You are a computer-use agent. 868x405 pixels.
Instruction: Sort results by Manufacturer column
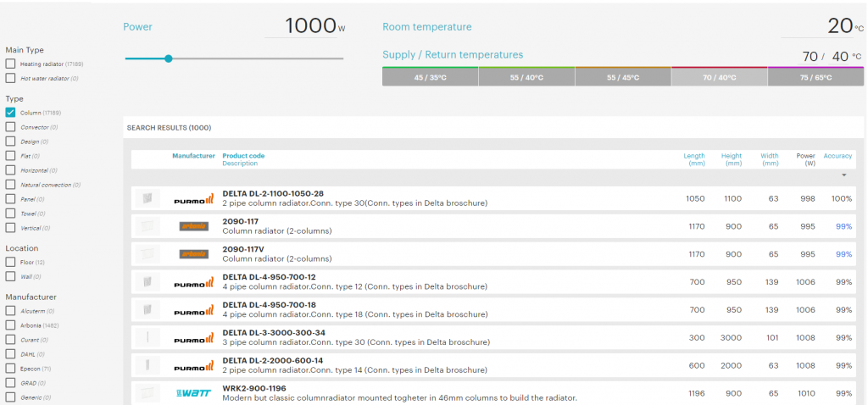click(x=193, y=156)
